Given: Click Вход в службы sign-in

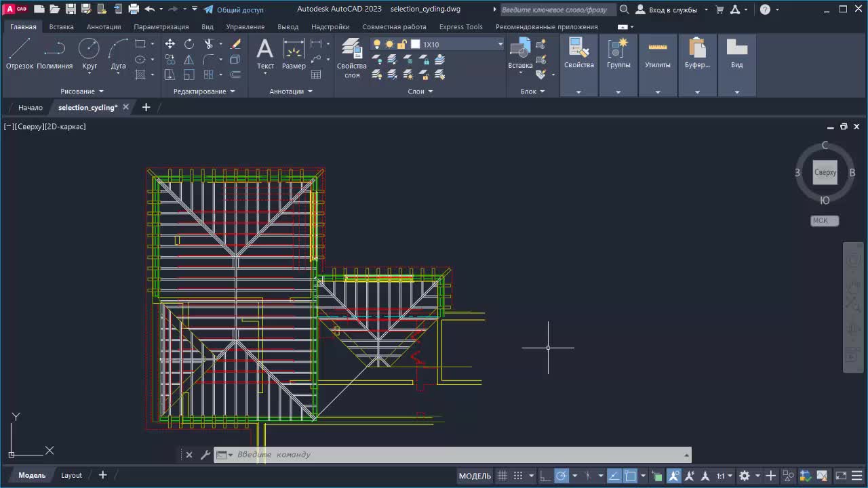Looking at the screenshot, I should [671, 9].
